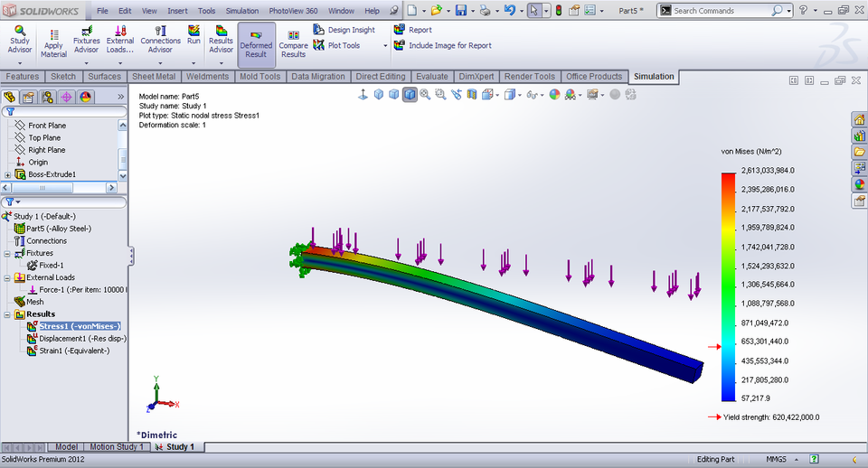868x468 pixels.
Task: Click the FeatureManager design tree tab icon
Action: 9,97
